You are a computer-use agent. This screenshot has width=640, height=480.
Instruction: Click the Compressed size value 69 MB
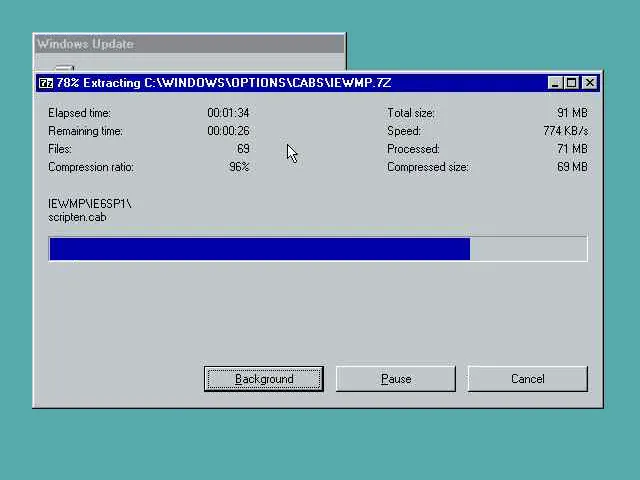[572, 167]
